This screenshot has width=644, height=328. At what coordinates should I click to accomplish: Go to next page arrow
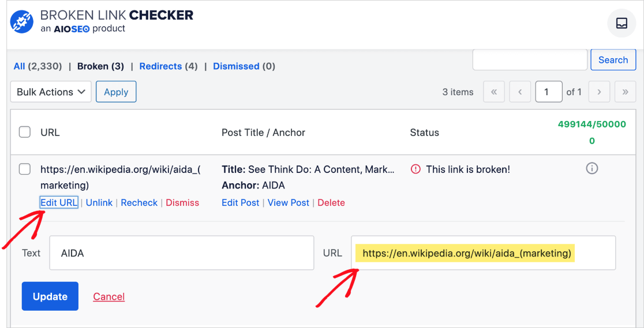point(599,92)
